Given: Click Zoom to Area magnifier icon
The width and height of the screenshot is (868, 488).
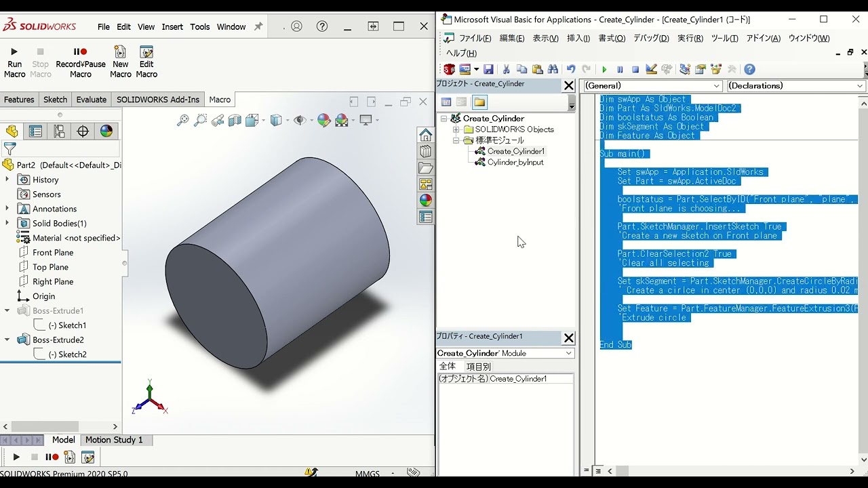Looking at the screenshot, I should [x=200, y=120].
